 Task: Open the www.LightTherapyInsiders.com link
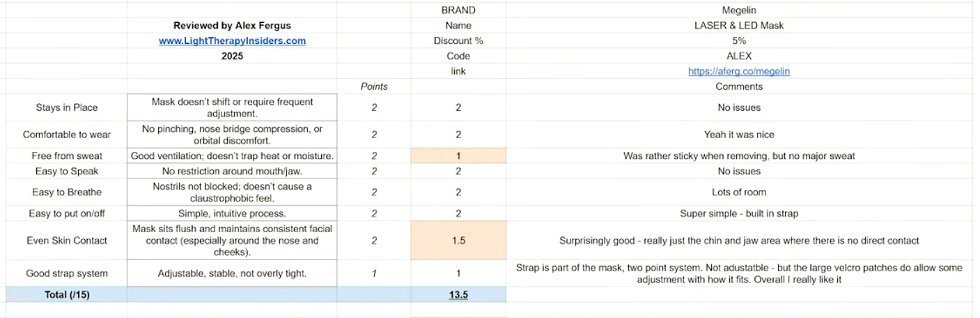[x=232, y=41]
